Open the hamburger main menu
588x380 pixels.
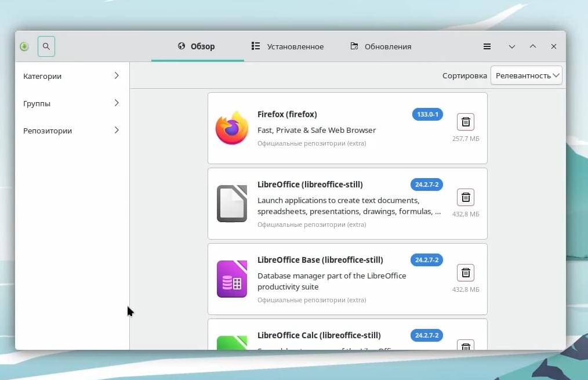pyautogui.click(x=487, y=46)
